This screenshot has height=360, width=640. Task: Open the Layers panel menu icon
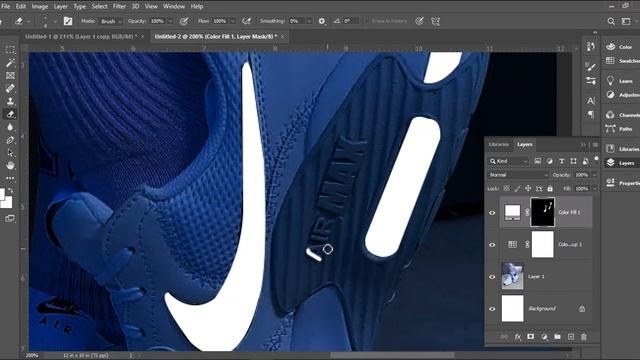point(595,145)
